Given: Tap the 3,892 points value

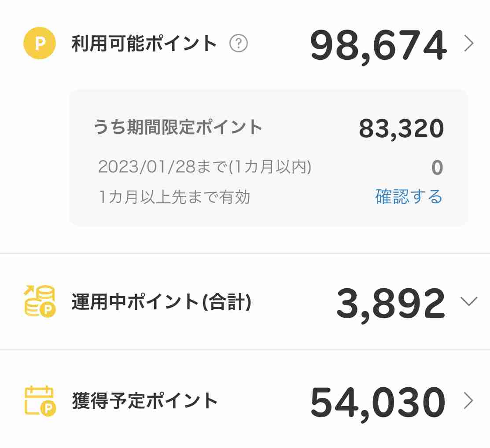Looking at the screenshot, I should [x=391, y=304].
